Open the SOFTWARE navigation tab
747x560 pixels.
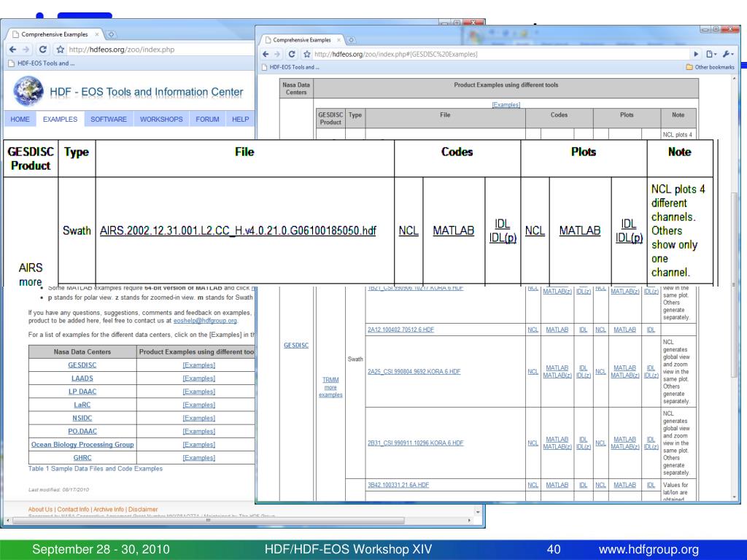coord(109,119)
